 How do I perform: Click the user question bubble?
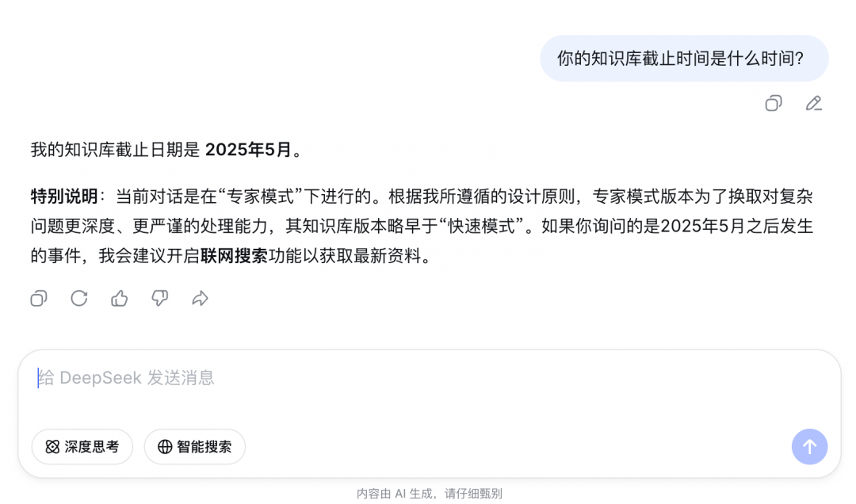(684, 58)
